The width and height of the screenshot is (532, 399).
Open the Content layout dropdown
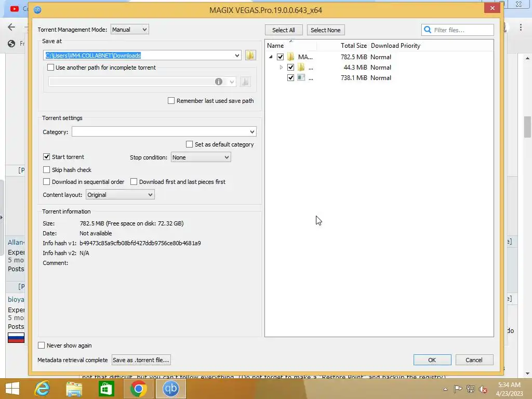[120, 195]
